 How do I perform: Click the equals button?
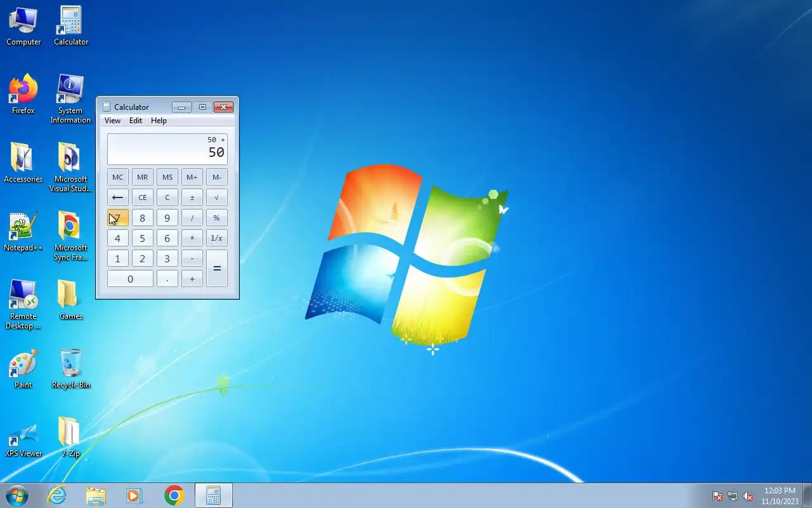click(x=216, y=269)
